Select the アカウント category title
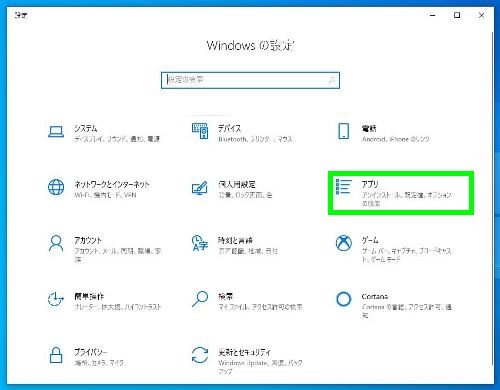This screenshot has width=500, height=390. (88, 240)
